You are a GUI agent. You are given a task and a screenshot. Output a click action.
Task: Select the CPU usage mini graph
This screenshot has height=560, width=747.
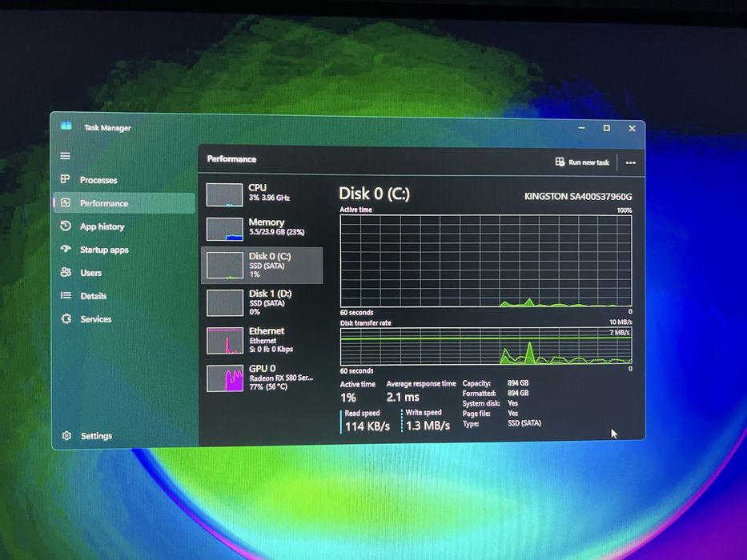(x=224, y=194)
